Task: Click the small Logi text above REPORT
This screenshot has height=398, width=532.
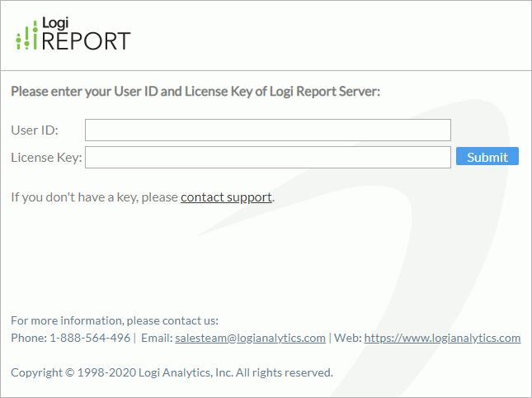Action: [54, 23]
